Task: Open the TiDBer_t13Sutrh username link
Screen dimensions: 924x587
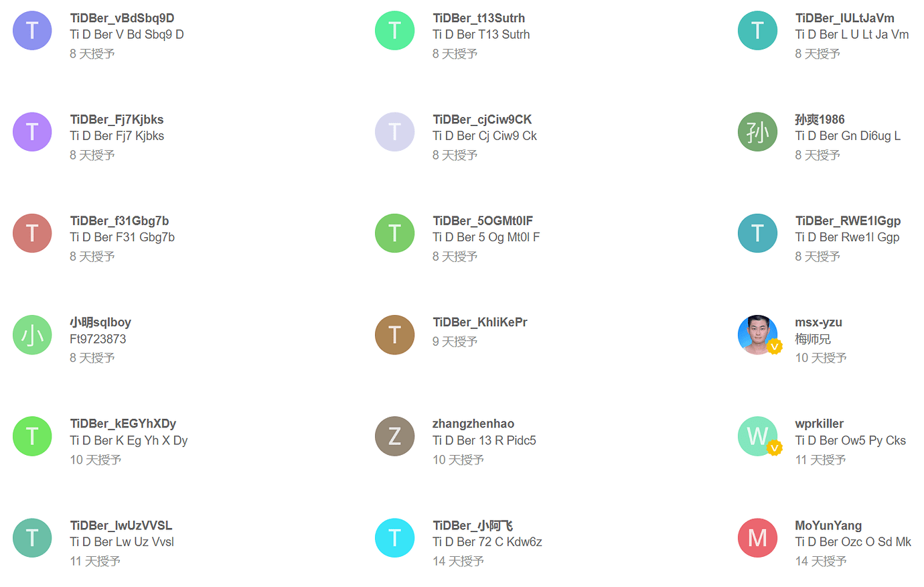Action: pyautogui.click(x=479, y=18)
